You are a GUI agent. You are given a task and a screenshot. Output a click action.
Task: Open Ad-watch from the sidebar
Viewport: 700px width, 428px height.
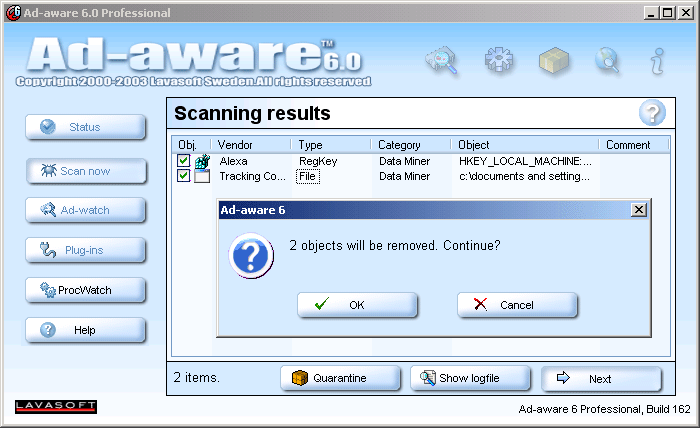pyautogui.click(x=86, y=210)
